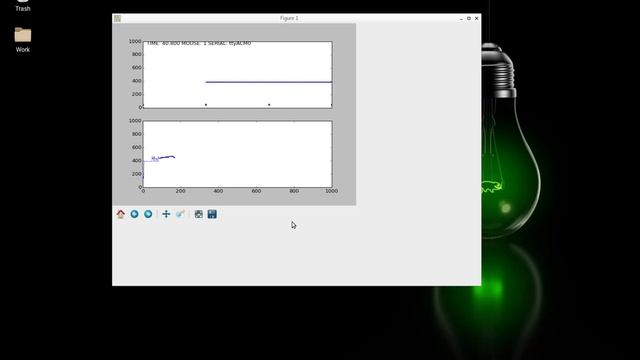Open Configure subplots tool
This screenshot has width=640, height=360.
(198, 214)
